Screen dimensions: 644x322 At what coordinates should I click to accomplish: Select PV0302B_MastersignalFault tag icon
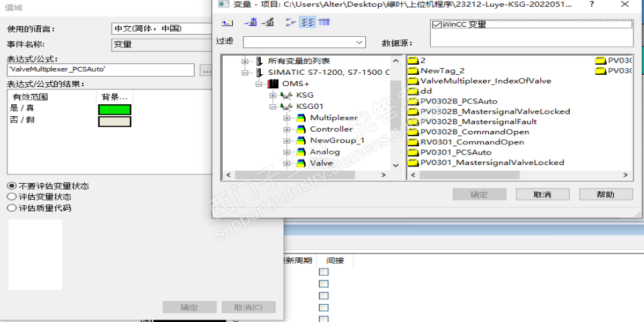[413, 122]
